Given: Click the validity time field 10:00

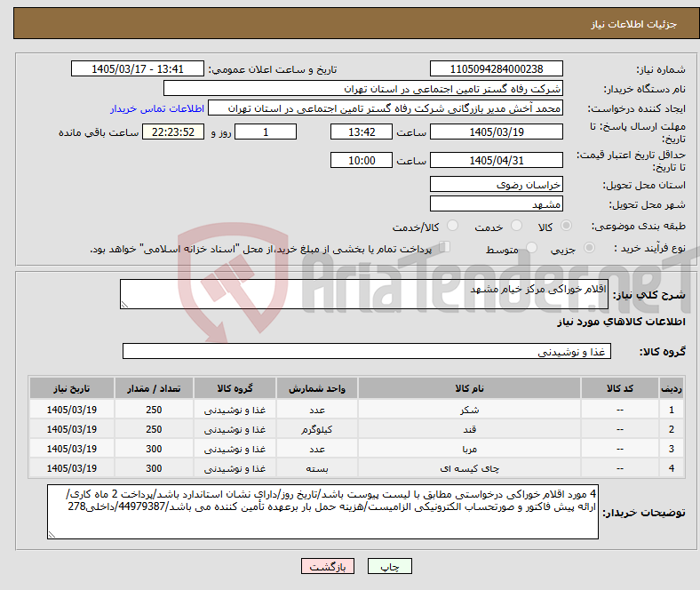Looking at the screenshot, I should tap(362, 160).
